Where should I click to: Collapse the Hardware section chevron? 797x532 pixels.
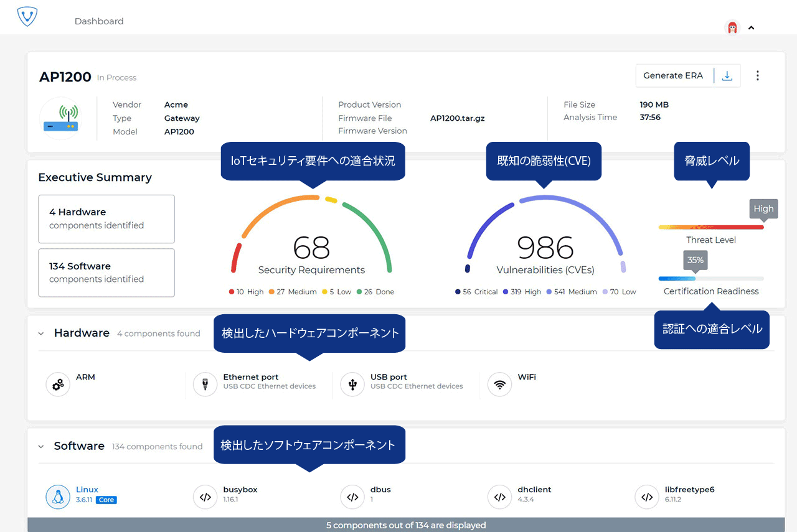click(x=41, y=334)
